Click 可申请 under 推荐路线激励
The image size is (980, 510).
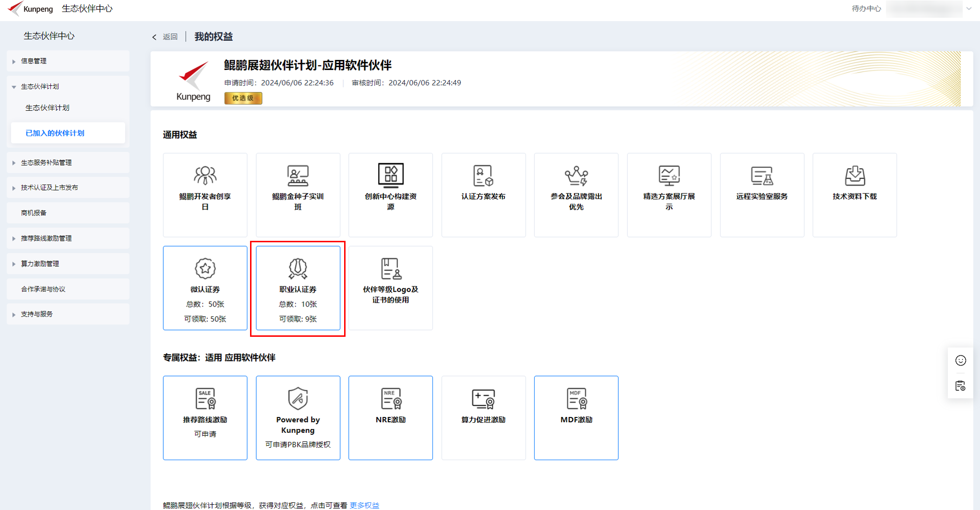(205, 434)
